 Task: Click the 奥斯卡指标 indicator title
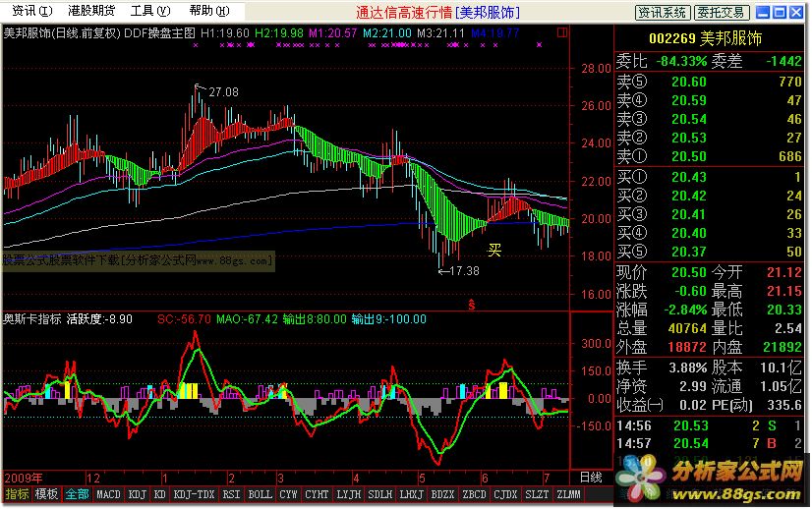pos(32,319)
